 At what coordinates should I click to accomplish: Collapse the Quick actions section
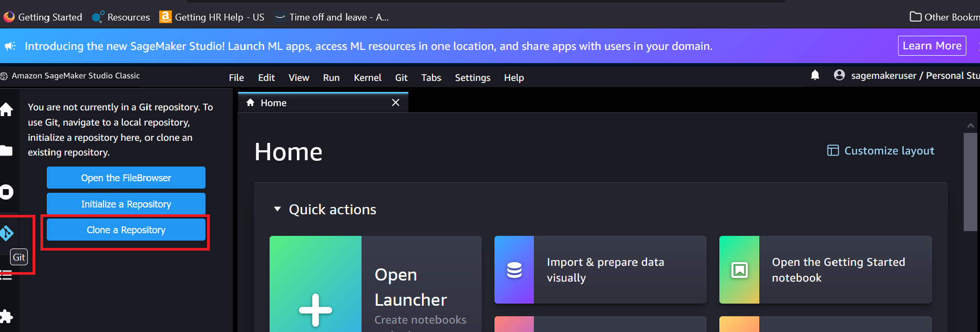(x=277, y=209)
